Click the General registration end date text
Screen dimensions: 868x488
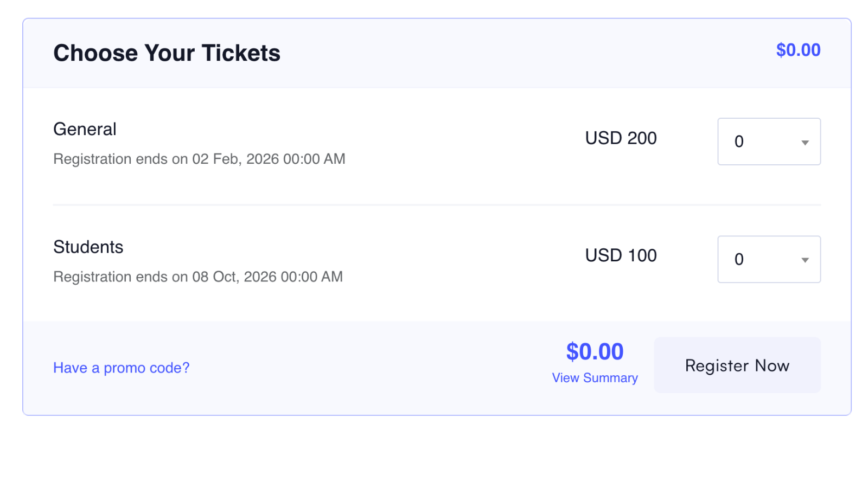[x=199, y=159]
